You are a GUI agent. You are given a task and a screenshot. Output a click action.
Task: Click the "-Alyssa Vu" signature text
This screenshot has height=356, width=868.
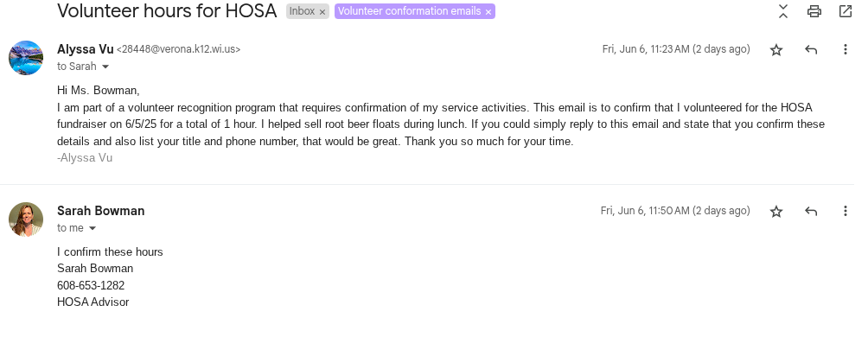click(x=85, y=158)
